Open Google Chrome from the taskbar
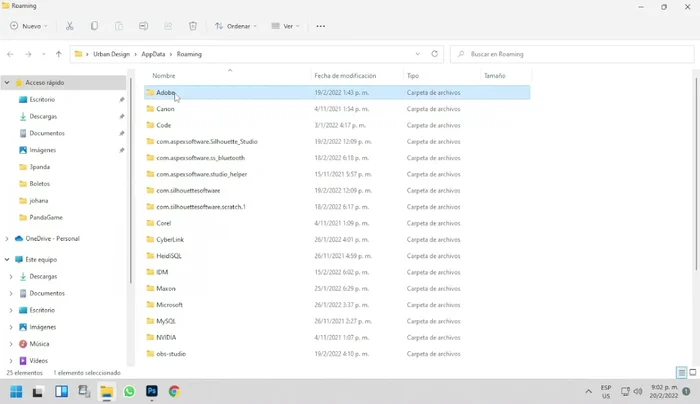The image size is (700, 404). (174, 392)
